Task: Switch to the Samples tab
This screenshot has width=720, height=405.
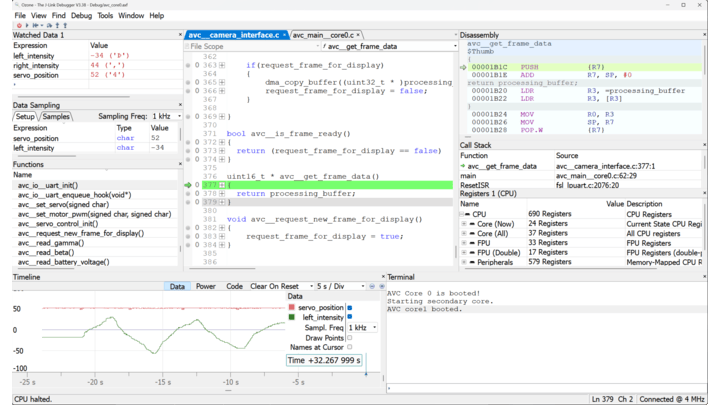Action: (56, 117)
